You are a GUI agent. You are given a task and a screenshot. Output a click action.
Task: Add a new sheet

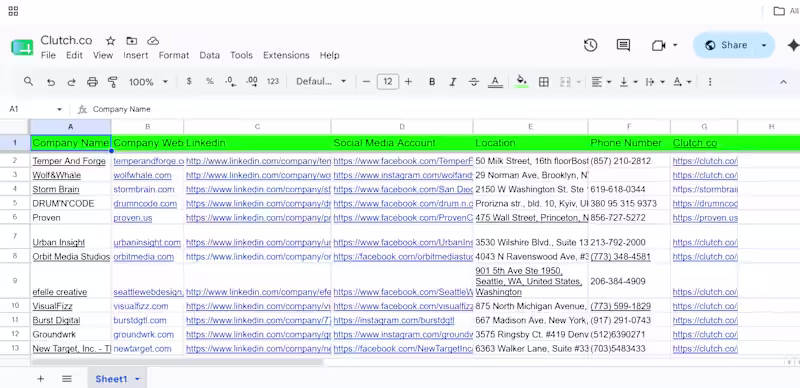40,379
